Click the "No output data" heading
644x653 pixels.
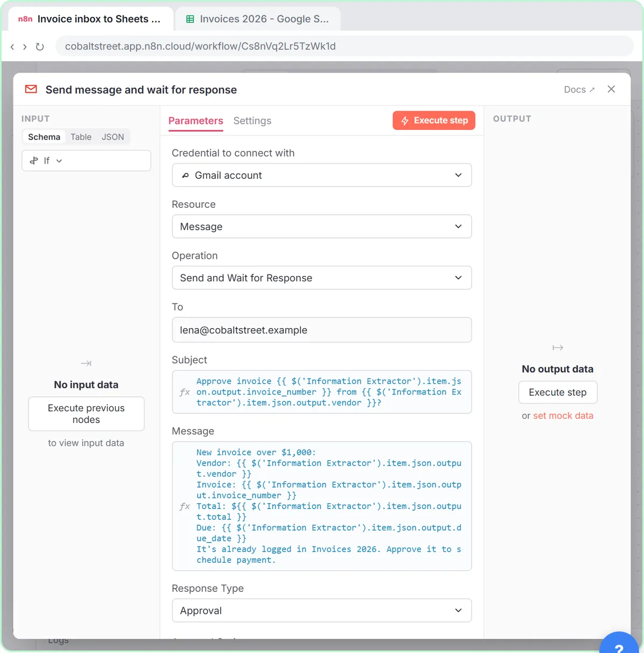point(558,369)
